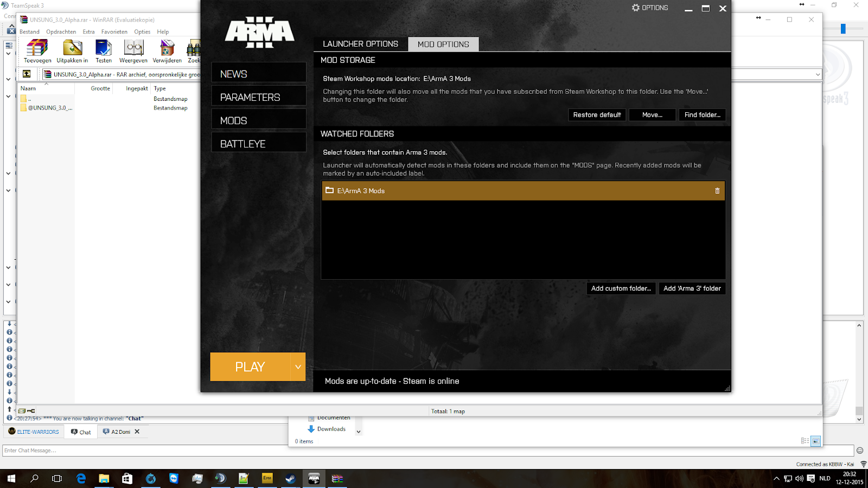Open Windows Start menu
The height and width of the screenshot is (488, 868).
click(x=11, y=478)
